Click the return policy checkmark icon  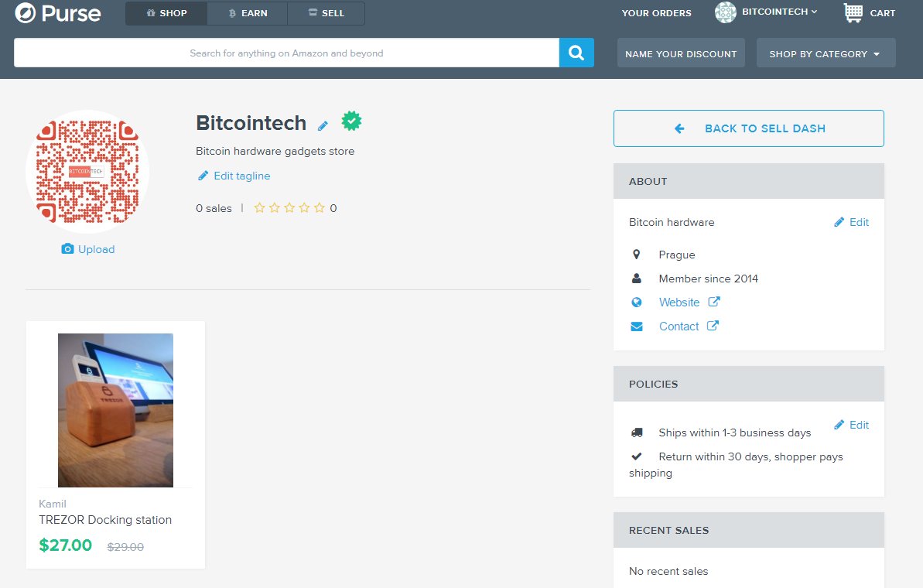[x=636, y=456]
